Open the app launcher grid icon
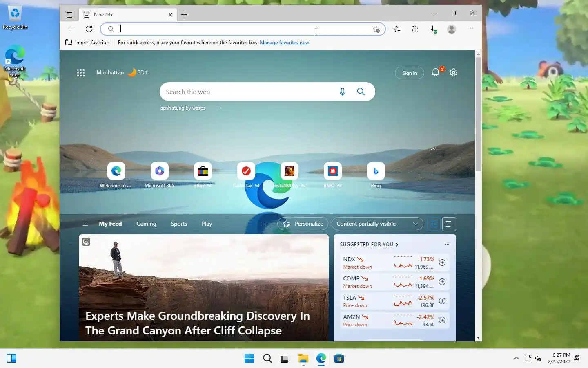The image size is (588, 368). (x=81, y=73)
